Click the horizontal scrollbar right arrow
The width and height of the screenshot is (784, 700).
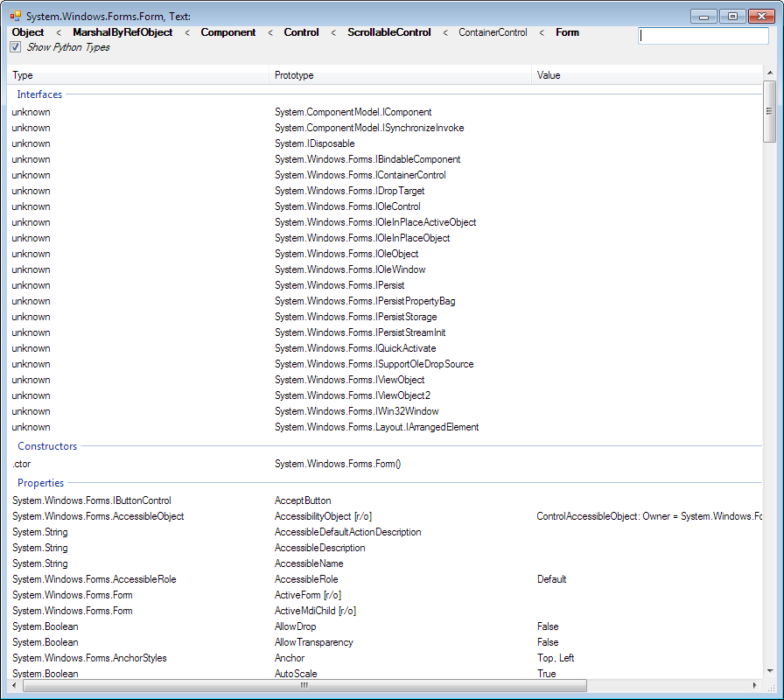point(756,685)
